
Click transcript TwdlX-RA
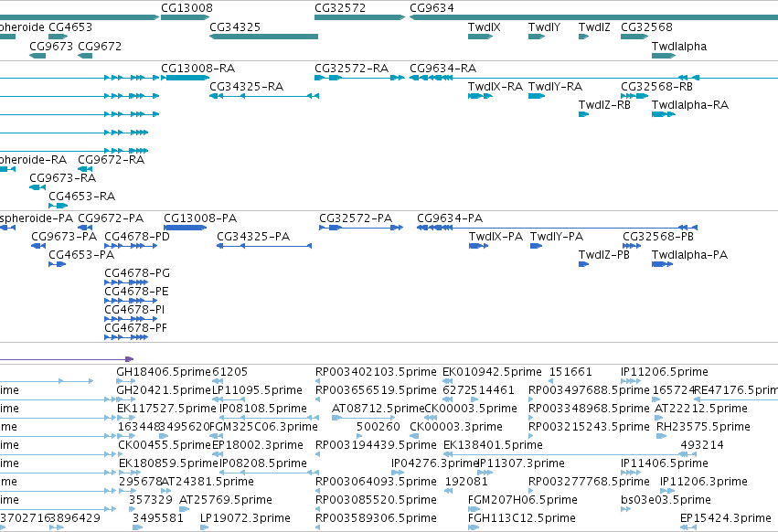[480, 96]
